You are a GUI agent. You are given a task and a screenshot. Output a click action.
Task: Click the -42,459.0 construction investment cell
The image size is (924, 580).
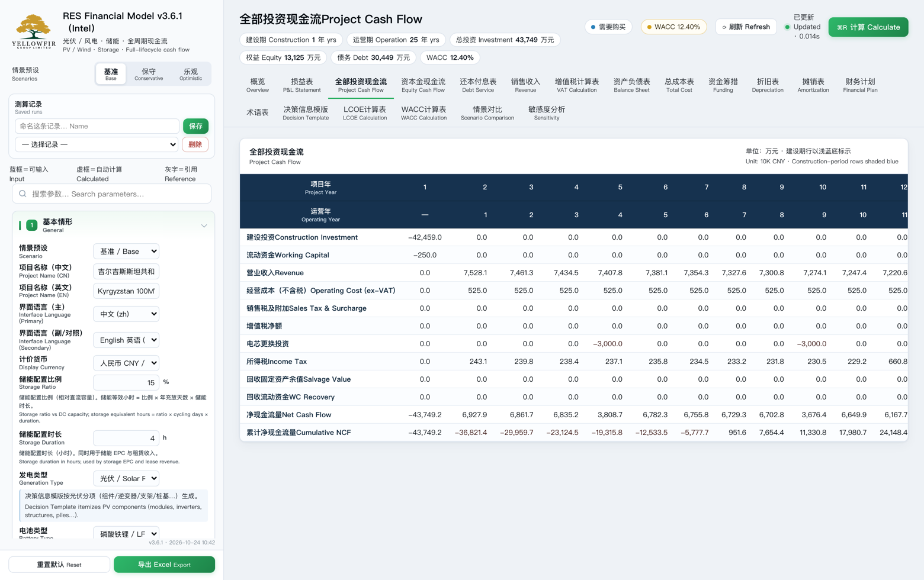coord(425,237)
